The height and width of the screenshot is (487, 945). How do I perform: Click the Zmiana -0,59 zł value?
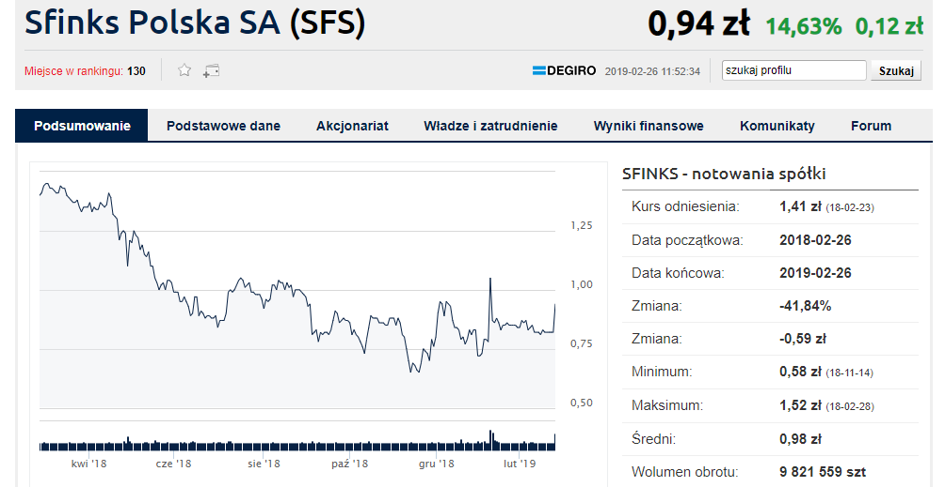pos(803,339)
